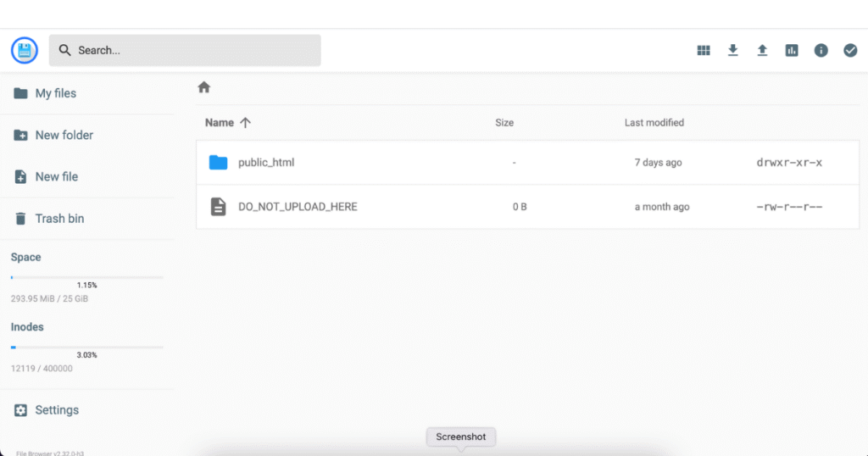Click the DO_NOT_UPLOAD_HERE file icon
The image size is (868, 456).
tap(218, 207)
